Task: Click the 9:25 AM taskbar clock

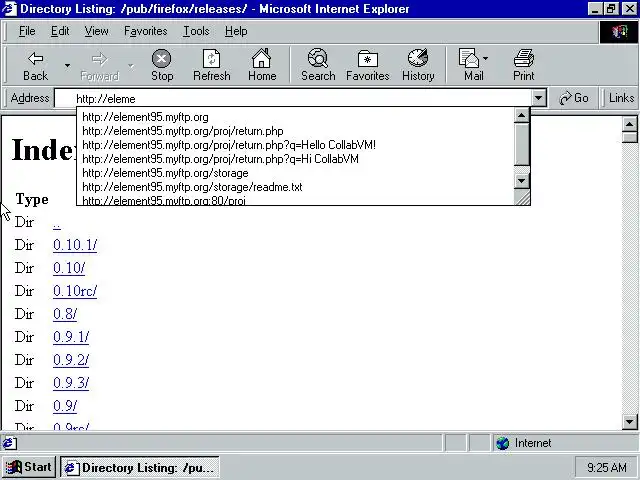Action: click(607, 467)
